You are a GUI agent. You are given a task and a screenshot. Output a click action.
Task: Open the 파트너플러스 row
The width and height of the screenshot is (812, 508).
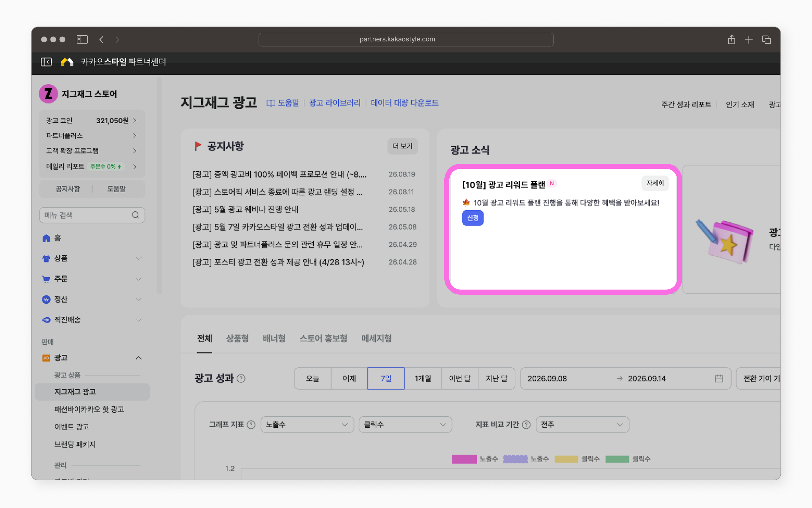(92, 136)
